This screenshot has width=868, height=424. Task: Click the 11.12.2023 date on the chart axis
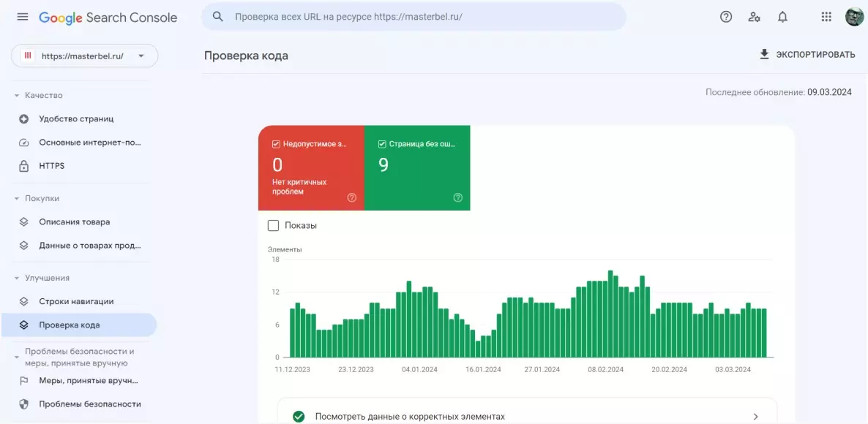click(292, 370)
